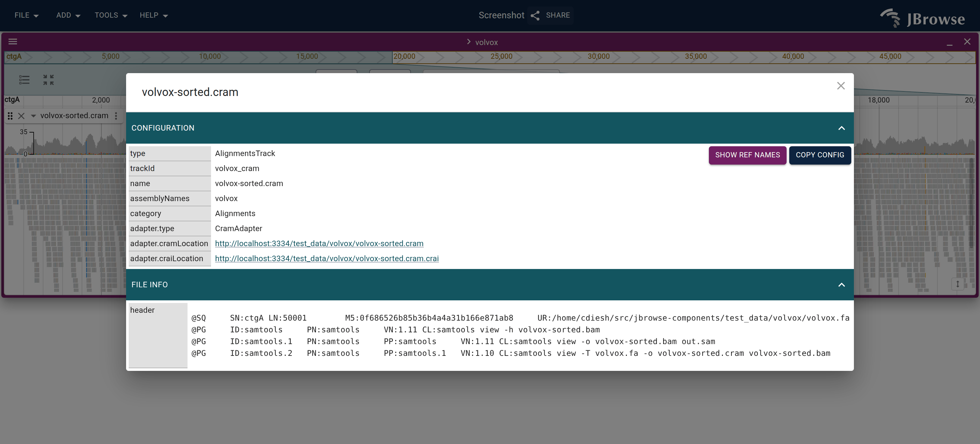Open the HELP menu
This screenshot has width=980, height=444.
(x=154, y=15)
